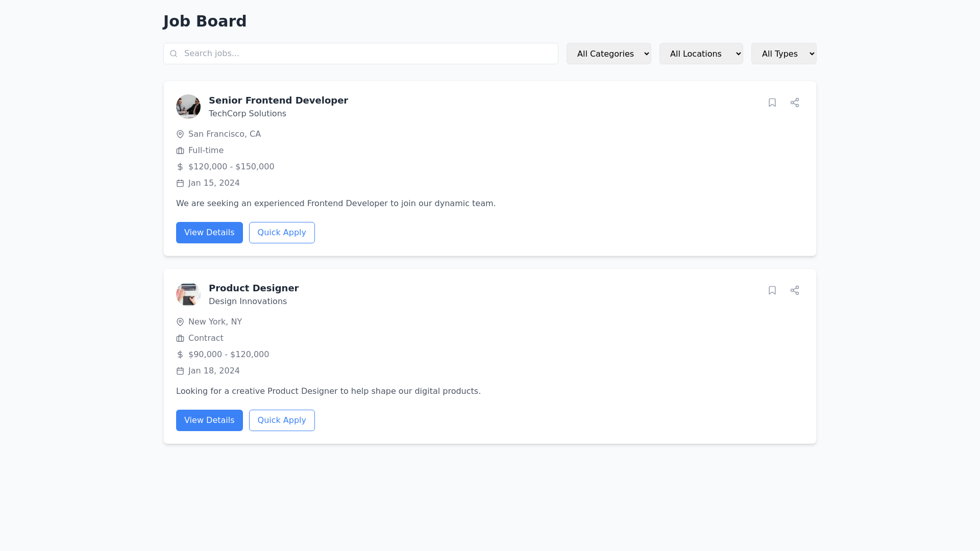This screenshot has width=980, height=551.
Task: View details for Senior Frontend Developer
Action: tap(209, 232)
